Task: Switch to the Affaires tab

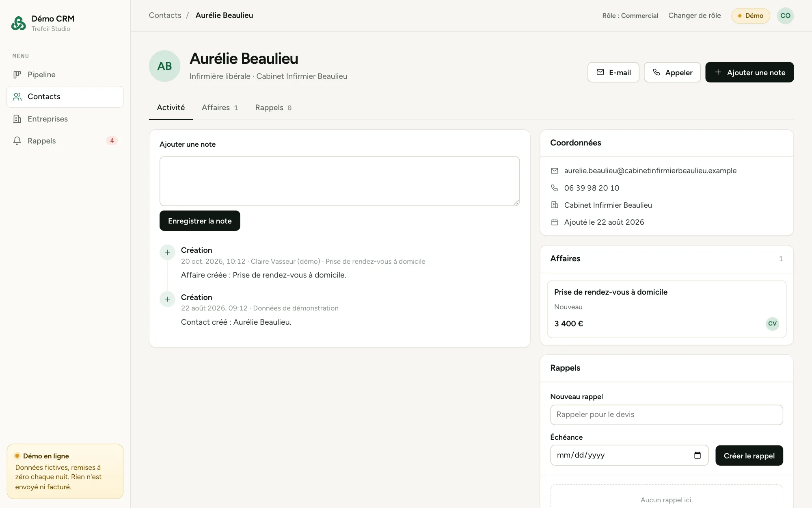Action: click(220, 108)
